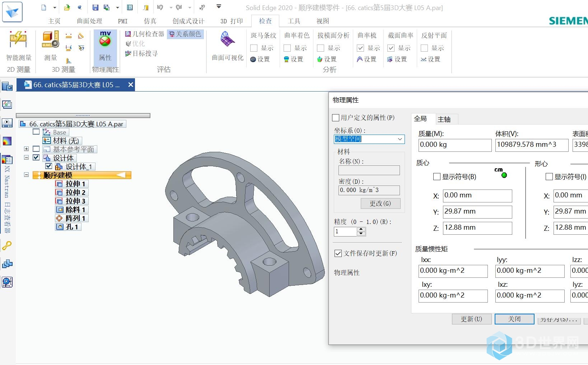Image resolution: width=588 pixels, height=365 pixels.
Task: Expand the 基本参考平面 tree node
Action: pos(26,149)
